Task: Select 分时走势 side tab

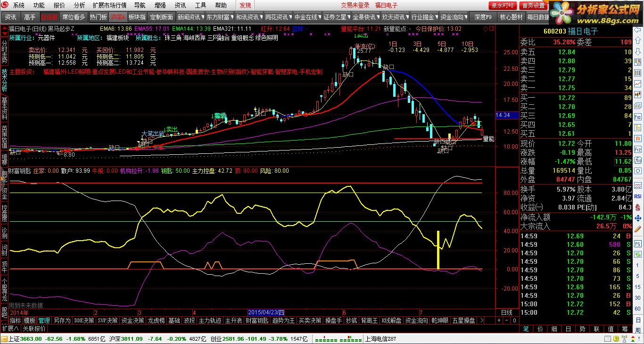Action: [x=4, y=52]
